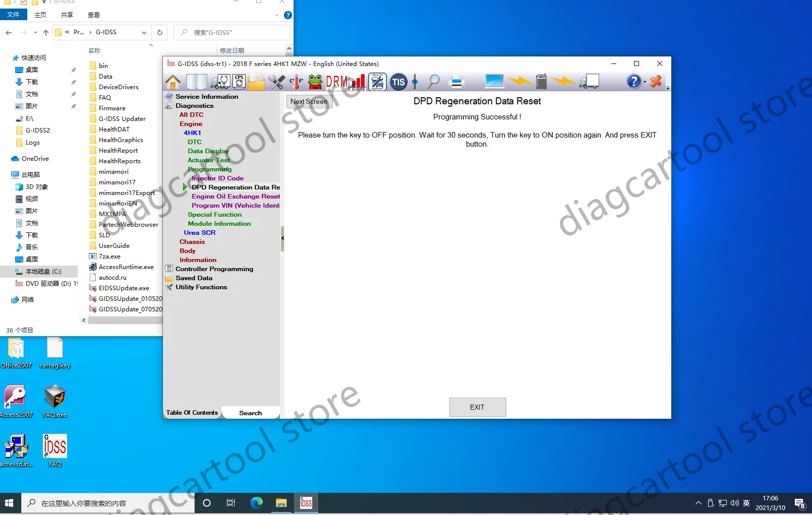812x515 pixels.
Task: Select All DTC under Diagnostics
Action: [191, 115]
